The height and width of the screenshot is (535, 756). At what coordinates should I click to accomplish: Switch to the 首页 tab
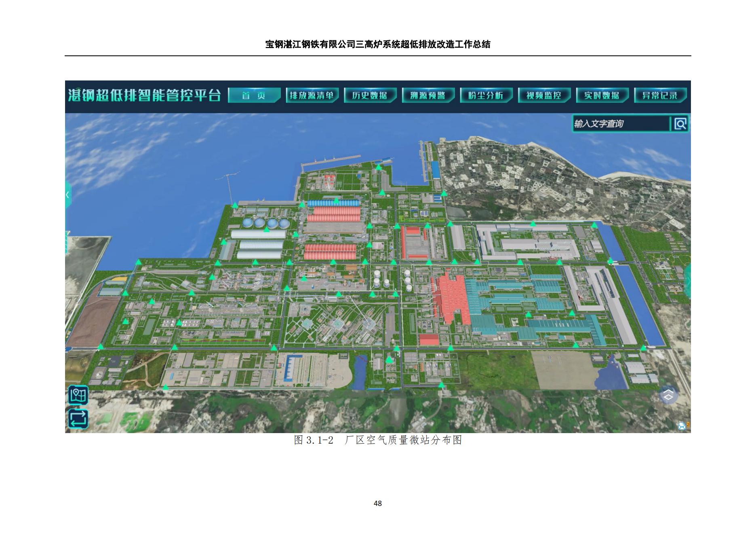pos(254,95)
